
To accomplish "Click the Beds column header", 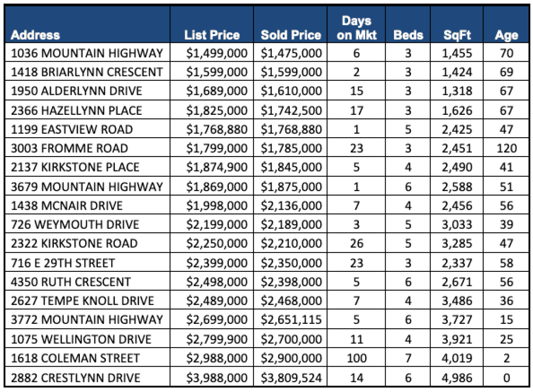I will point(408,35).
